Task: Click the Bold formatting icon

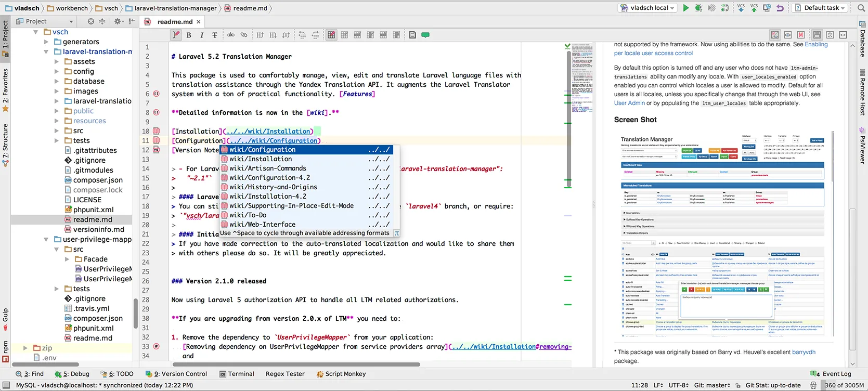Action: coord(189,35)
